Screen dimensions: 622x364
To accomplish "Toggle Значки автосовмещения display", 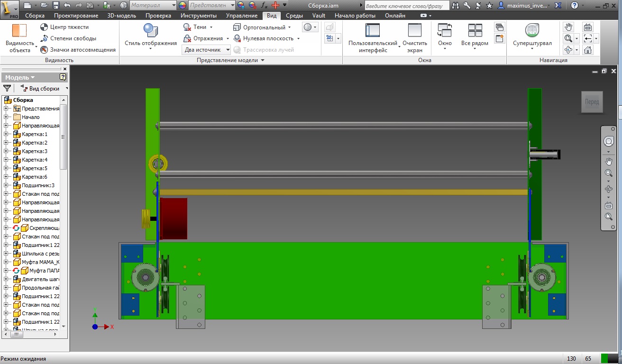I will pos(44,50).
